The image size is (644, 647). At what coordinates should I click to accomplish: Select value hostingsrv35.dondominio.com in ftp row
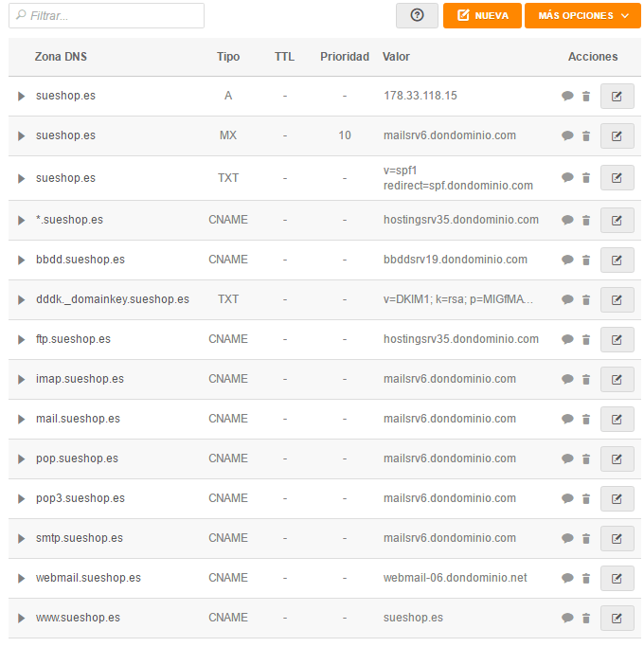(461, 339)
